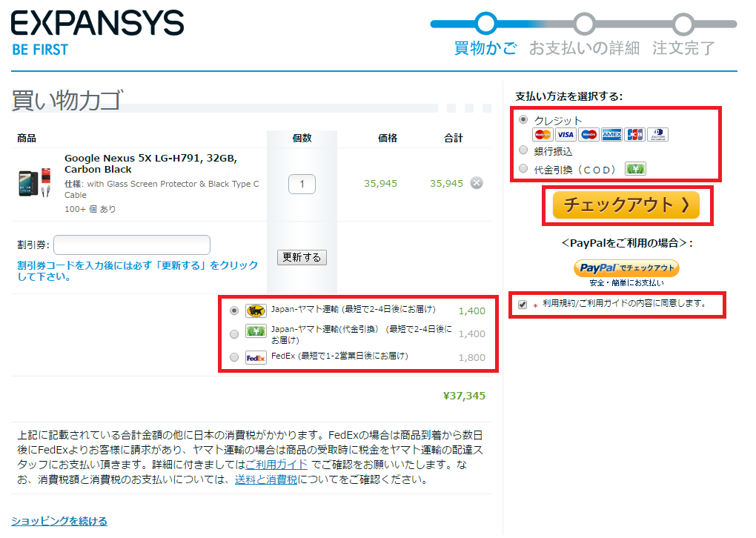Click the 買物かご progress step circle

click(486, 24)
